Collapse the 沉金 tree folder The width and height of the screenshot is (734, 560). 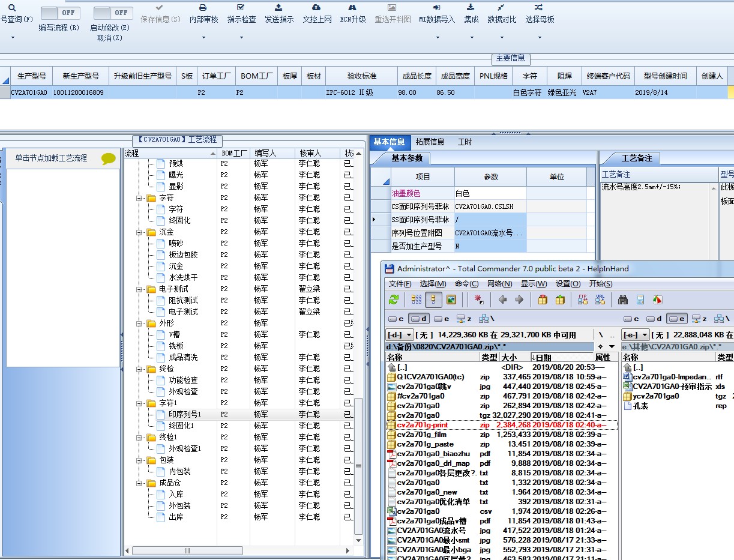pyautogui.click(x=139, y=232)
